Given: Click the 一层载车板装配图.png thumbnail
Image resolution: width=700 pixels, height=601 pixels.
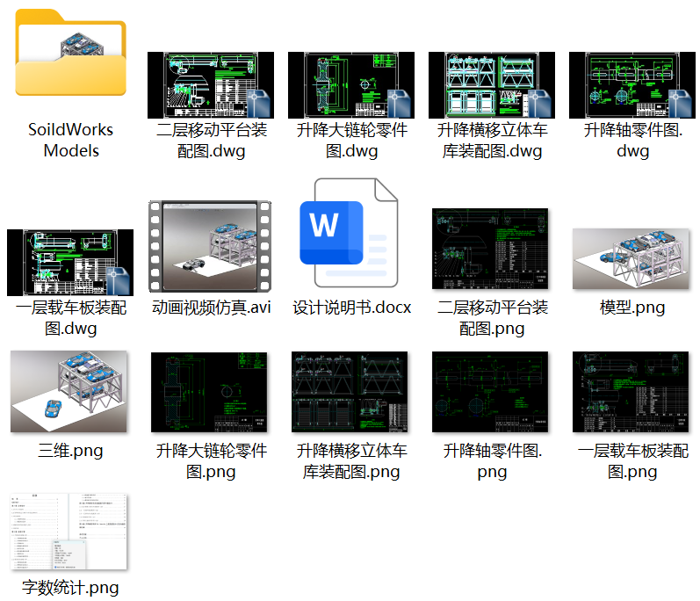Looking at the screenshot, I should coord(631,392).
